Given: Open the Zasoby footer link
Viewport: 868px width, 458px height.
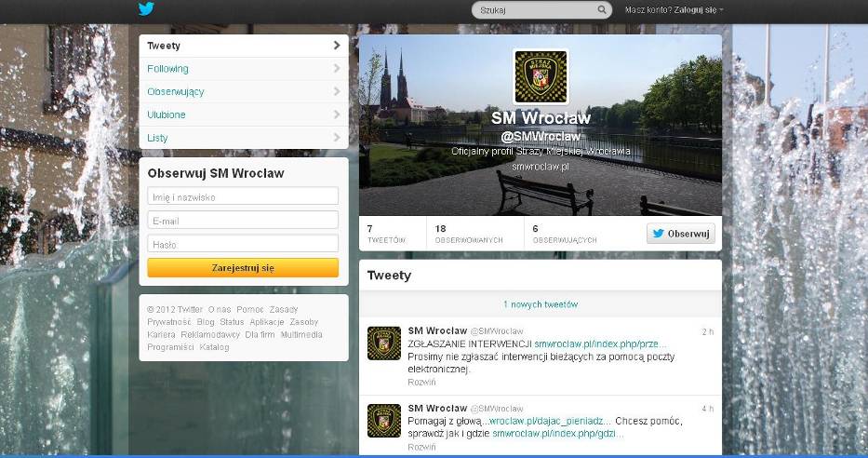Looking at the screenshot, I should pos(304,322).
